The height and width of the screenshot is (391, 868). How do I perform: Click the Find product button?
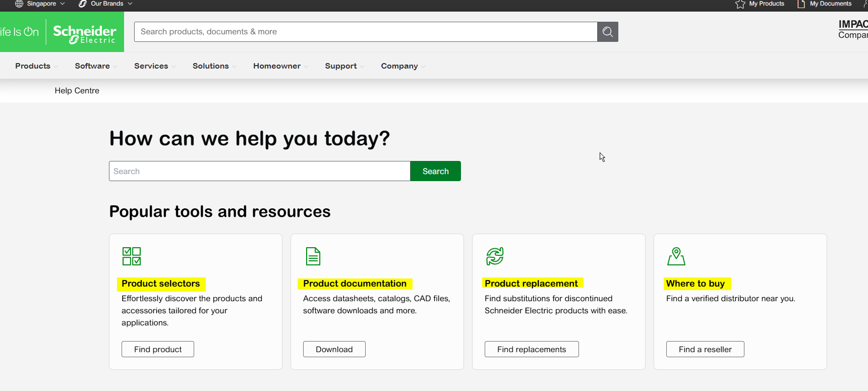[x=158, y=349]
